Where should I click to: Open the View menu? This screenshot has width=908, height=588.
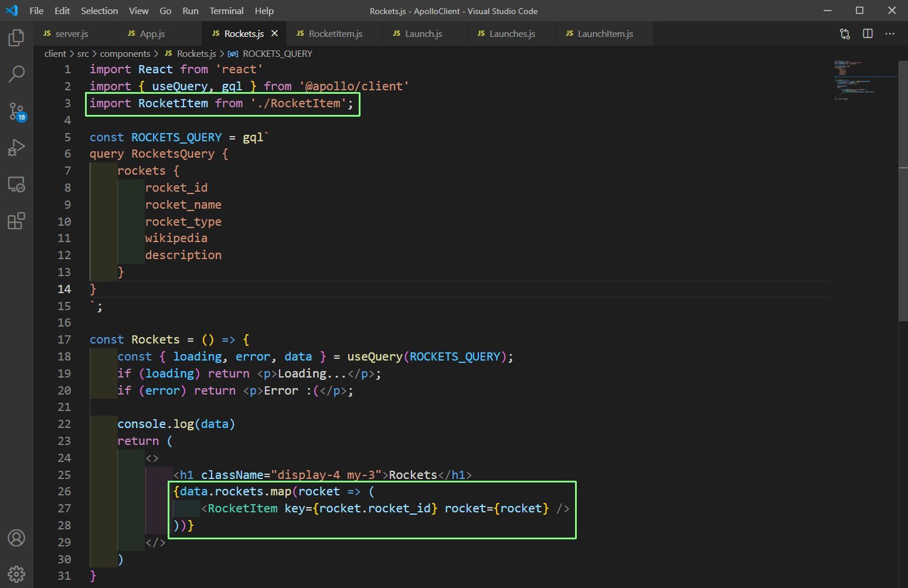point(138,11)
